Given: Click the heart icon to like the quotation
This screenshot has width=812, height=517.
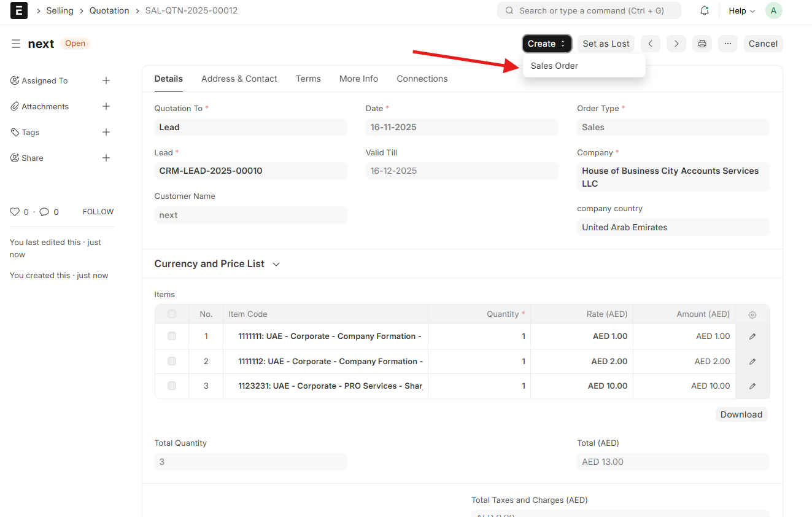Looking at the screenshot, I should click(14, 211).
